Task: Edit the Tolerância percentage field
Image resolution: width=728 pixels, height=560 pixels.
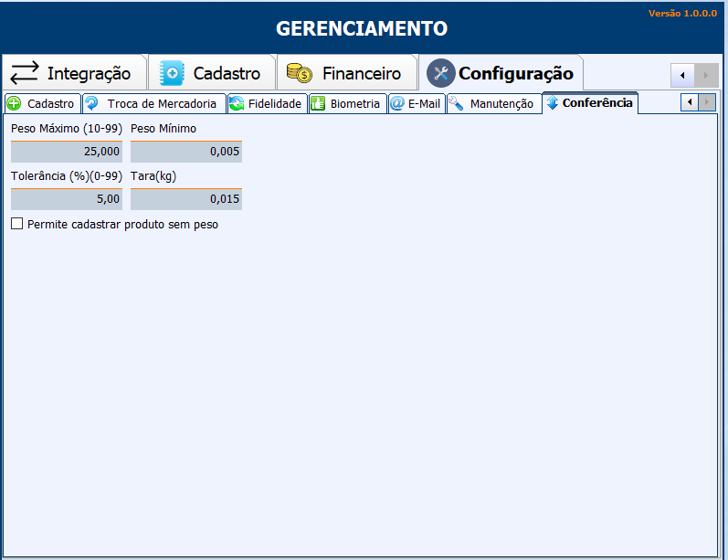Action: click(67, 198)
